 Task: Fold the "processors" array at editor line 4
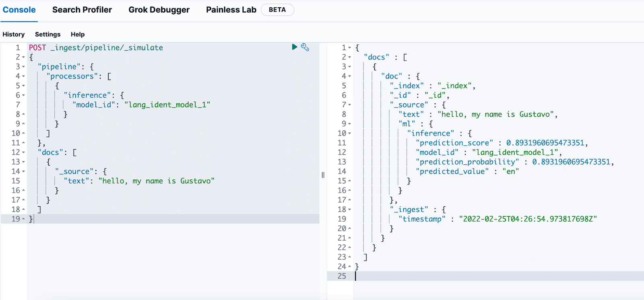24,76
